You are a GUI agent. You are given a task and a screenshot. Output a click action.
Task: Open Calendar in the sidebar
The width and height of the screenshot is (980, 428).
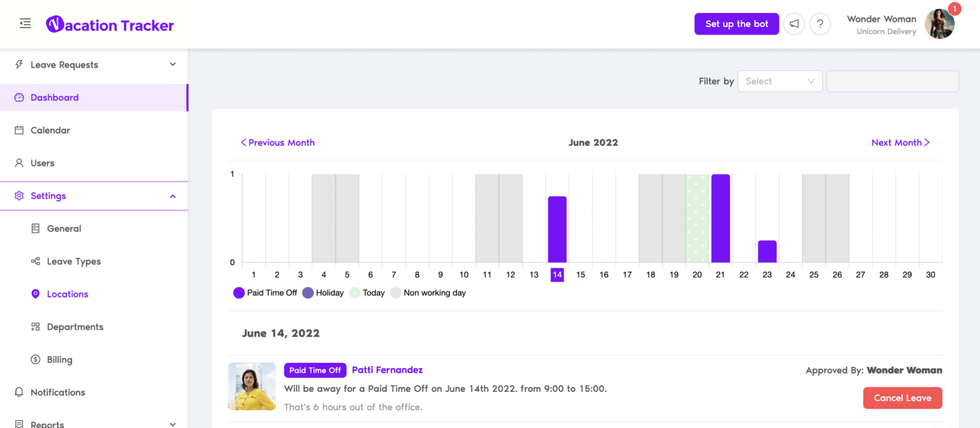94,130
